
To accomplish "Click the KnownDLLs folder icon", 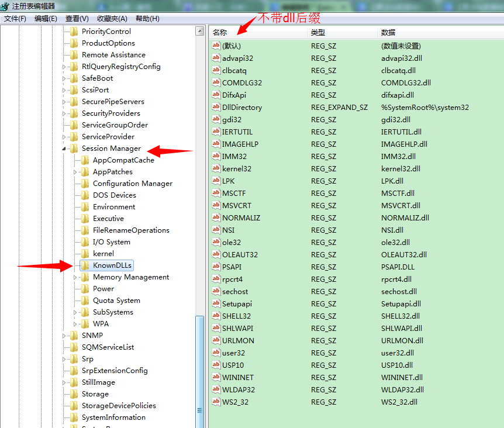I will coord(85,265).
